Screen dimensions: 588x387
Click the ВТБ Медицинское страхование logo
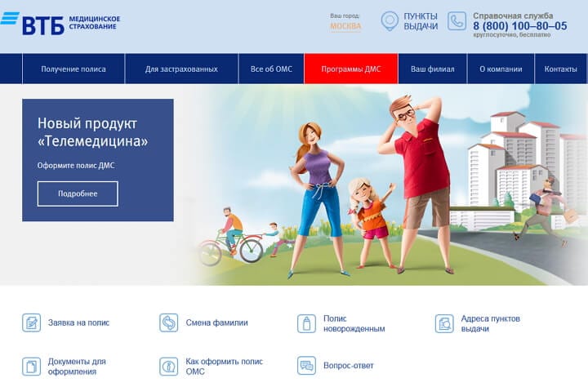(60, 24)
